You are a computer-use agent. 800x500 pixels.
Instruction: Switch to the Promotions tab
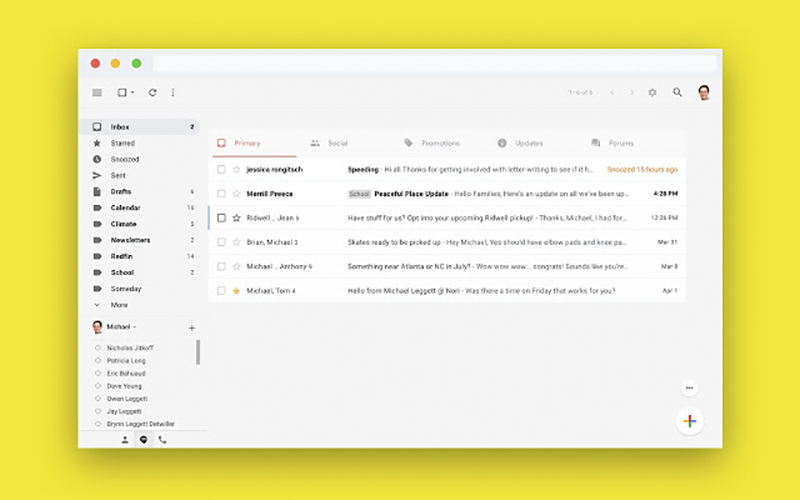coord(433,143)
